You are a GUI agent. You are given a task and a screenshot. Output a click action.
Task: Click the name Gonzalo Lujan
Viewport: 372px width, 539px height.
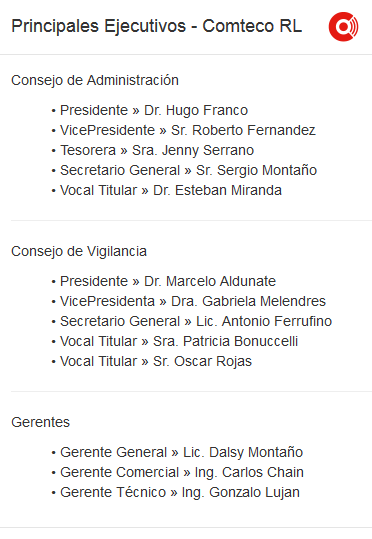(x=254, y=492)
